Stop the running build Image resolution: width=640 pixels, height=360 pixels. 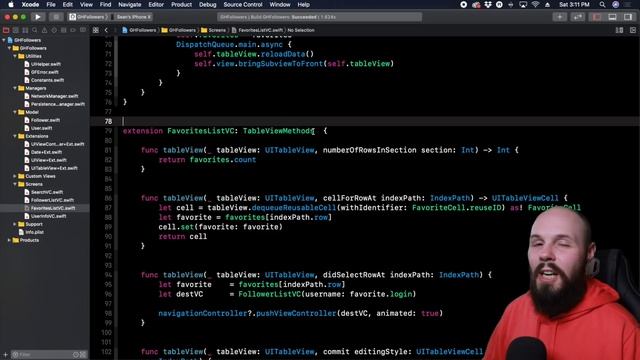56,17
